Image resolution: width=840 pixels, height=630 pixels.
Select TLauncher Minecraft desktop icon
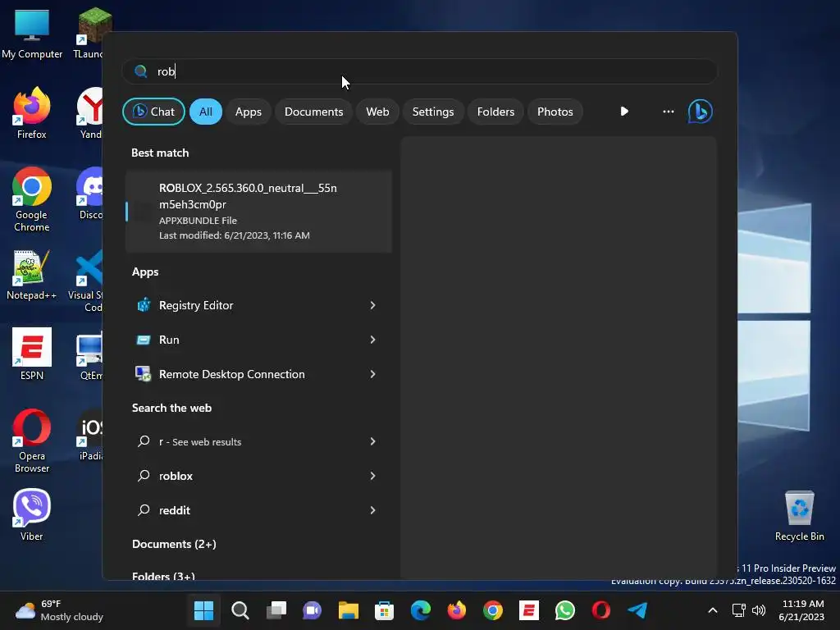pos(89,33)
